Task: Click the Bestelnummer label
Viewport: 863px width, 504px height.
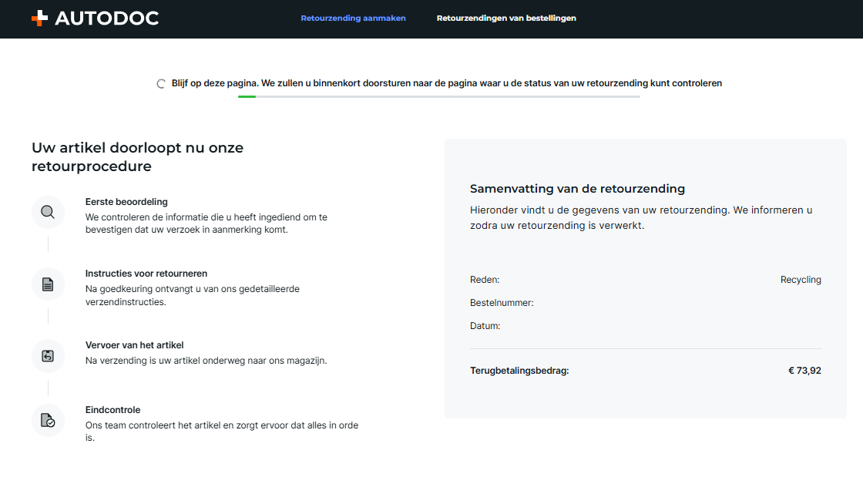Action: [x=502, y=303]
